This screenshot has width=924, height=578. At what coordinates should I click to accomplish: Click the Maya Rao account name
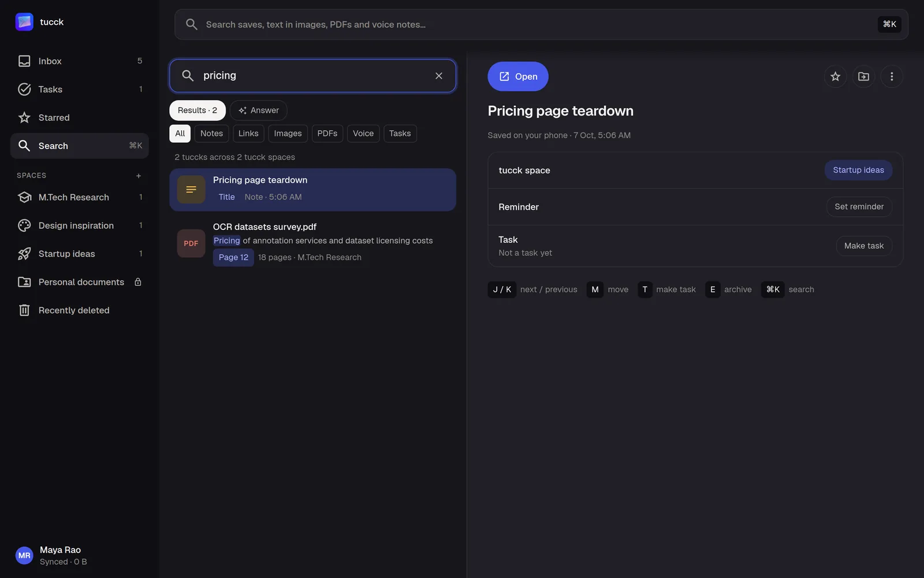pyautogui.click(x=60, y=550)
